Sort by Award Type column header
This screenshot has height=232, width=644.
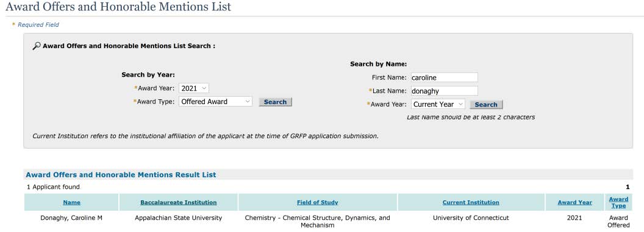(x=618, y=203)
